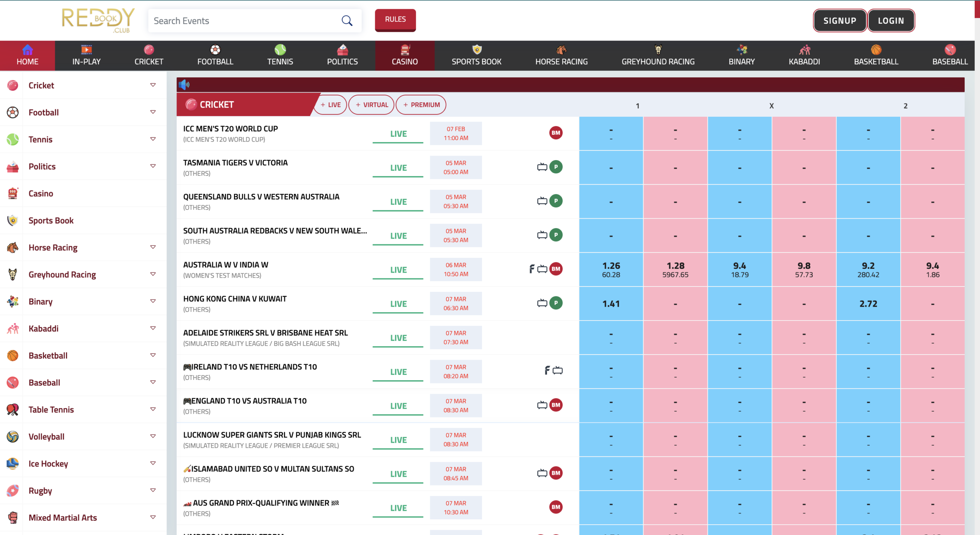Click the search magnifier icon
Viewport: 980px width, 535px height.
coord(347,21)
